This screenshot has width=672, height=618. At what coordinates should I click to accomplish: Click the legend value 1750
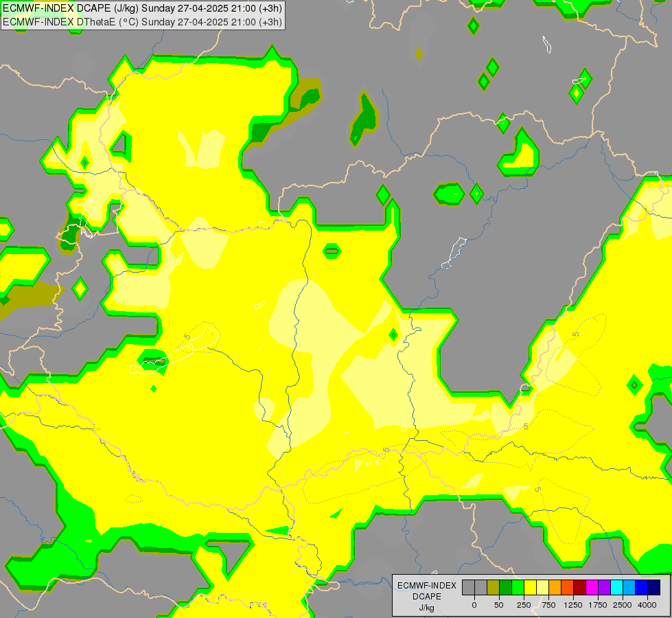click(598, 605)
